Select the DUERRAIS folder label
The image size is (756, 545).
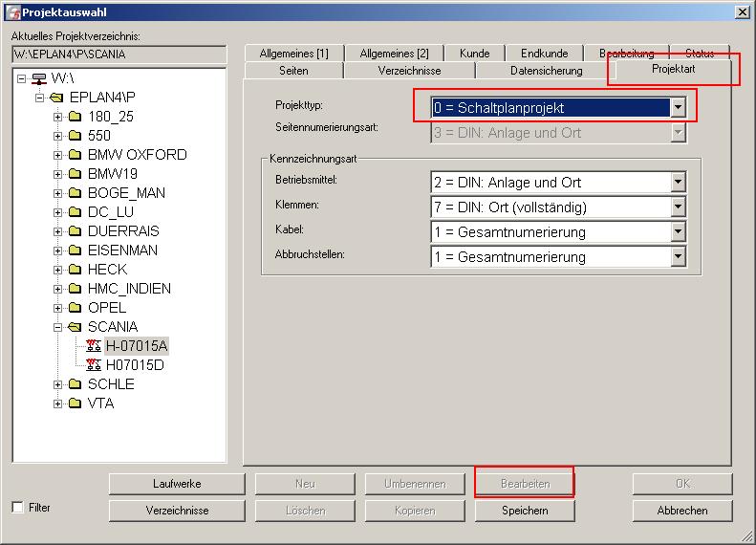coord(123,231)
